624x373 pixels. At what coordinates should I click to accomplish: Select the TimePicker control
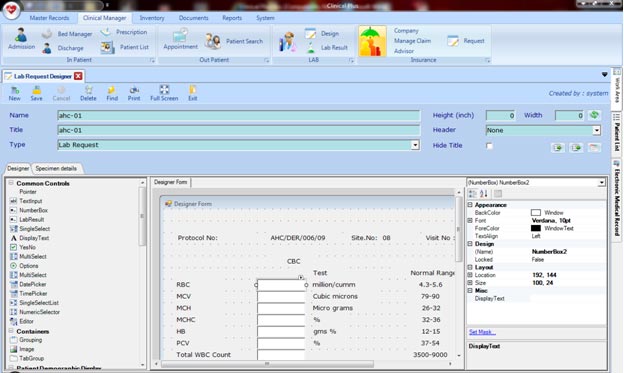tap(28, 293)
